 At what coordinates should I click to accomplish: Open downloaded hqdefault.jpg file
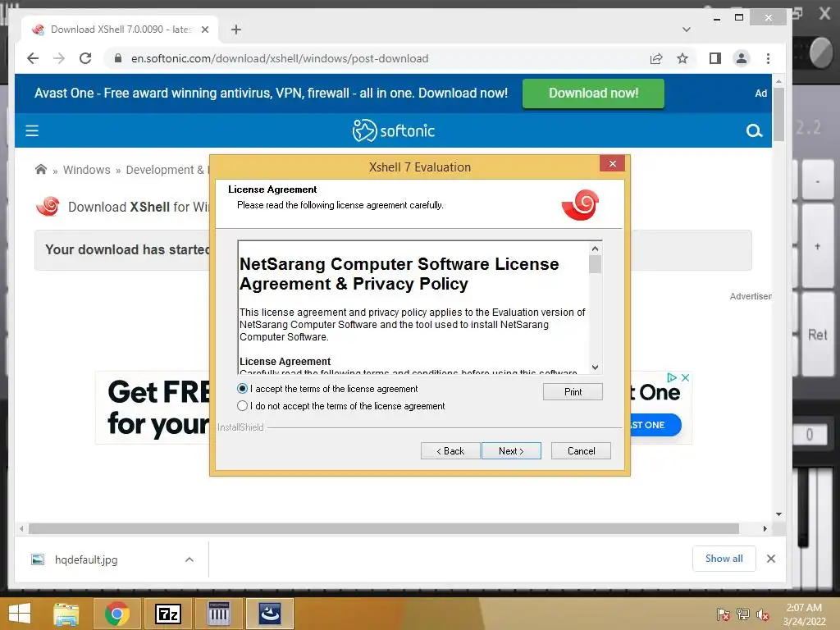85,559
